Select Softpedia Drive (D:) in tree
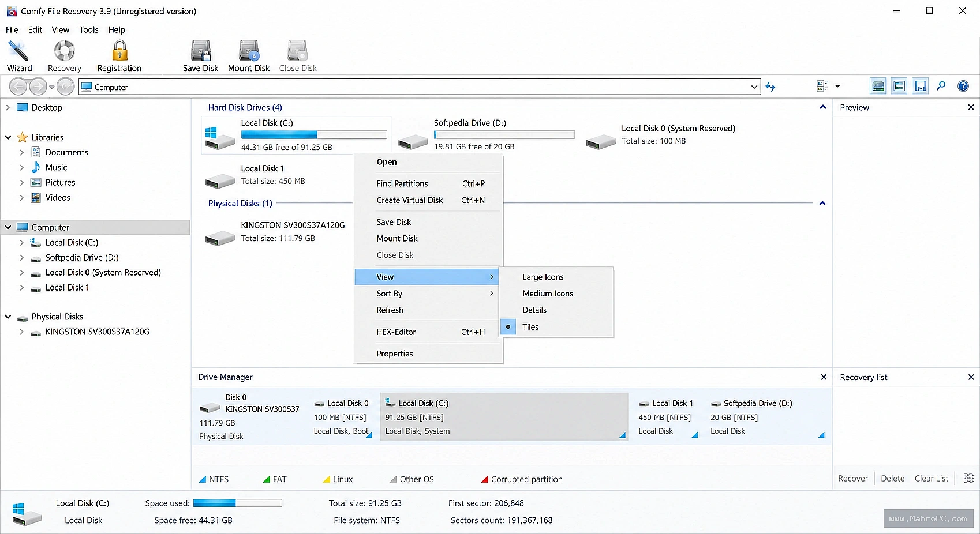 click(82, 258)
